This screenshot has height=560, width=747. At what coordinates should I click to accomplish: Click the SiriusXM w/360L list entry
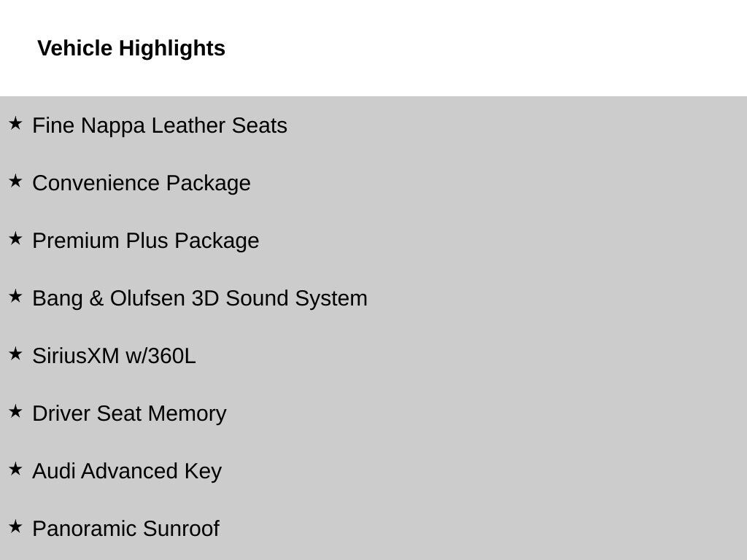pyautogui.click(x=114, y=356)
